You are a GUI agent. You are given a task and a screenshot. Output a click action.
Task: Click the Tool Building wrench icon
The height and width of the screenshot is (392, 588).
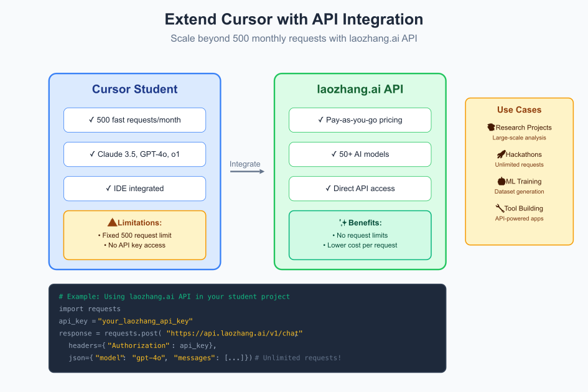(500, 208)
